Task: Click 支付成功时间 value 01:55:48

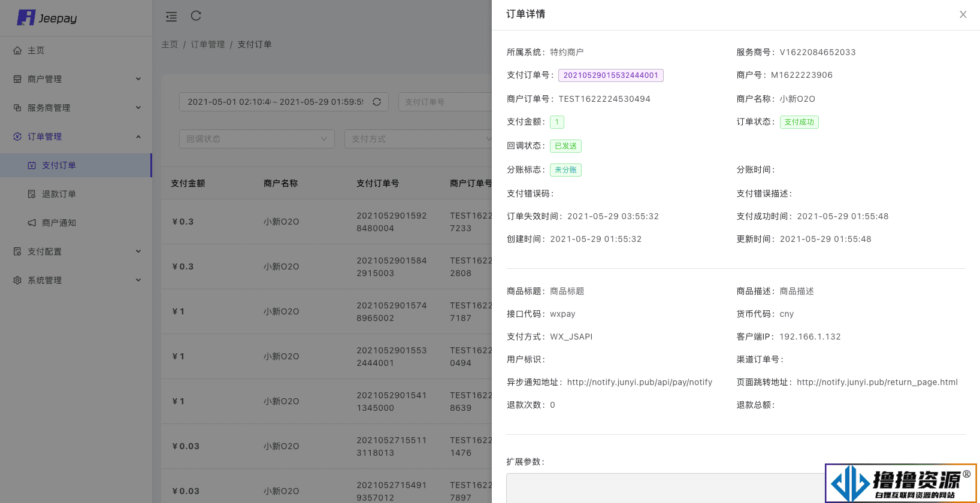Action: [843, 216]
